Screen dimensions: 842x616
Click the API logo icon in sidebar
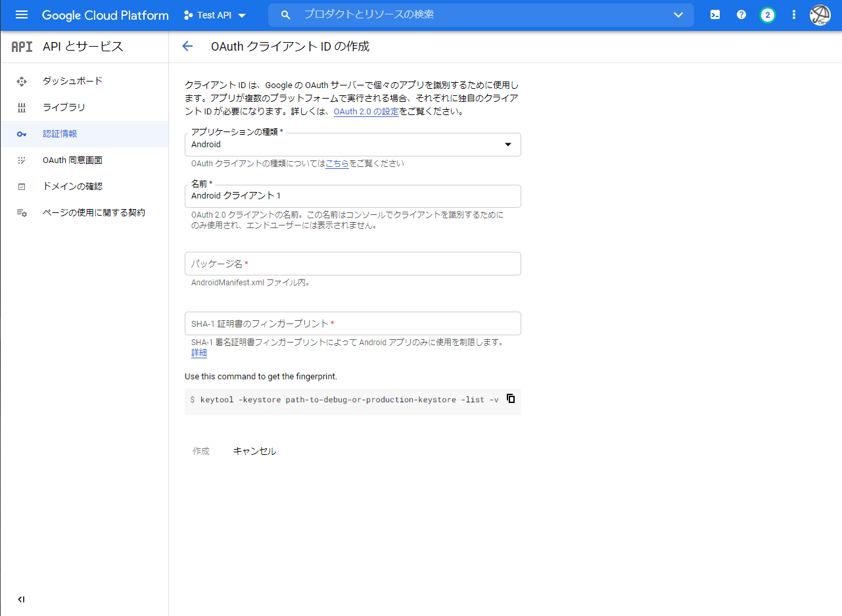tap(22, 47)
